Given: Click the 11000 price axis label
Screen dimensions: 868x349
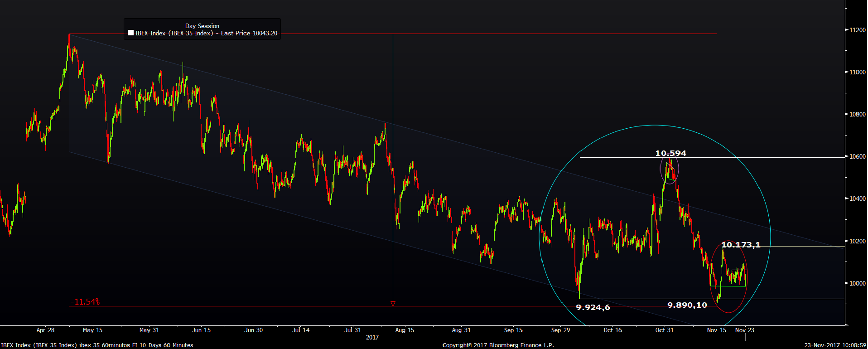Looking at the screenshot, I should point(858,72).
